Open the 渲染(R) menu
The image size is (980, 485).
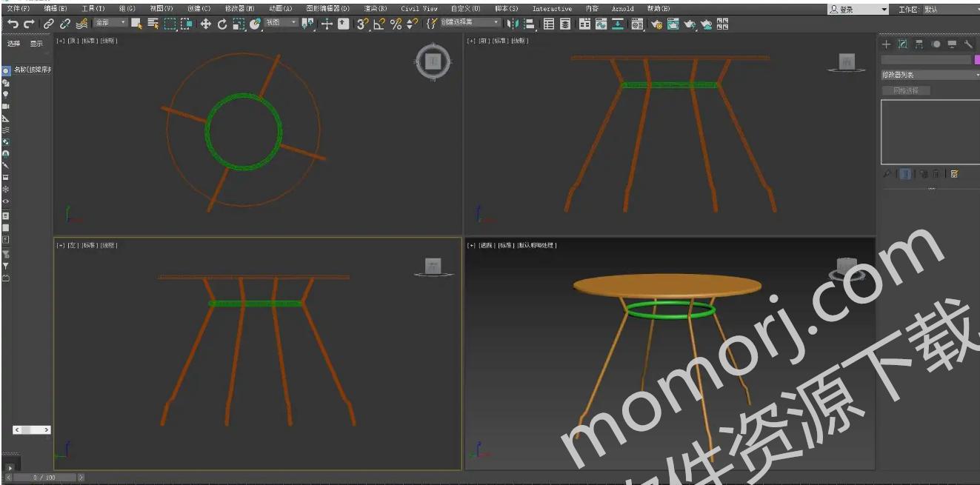click(375, 9)
